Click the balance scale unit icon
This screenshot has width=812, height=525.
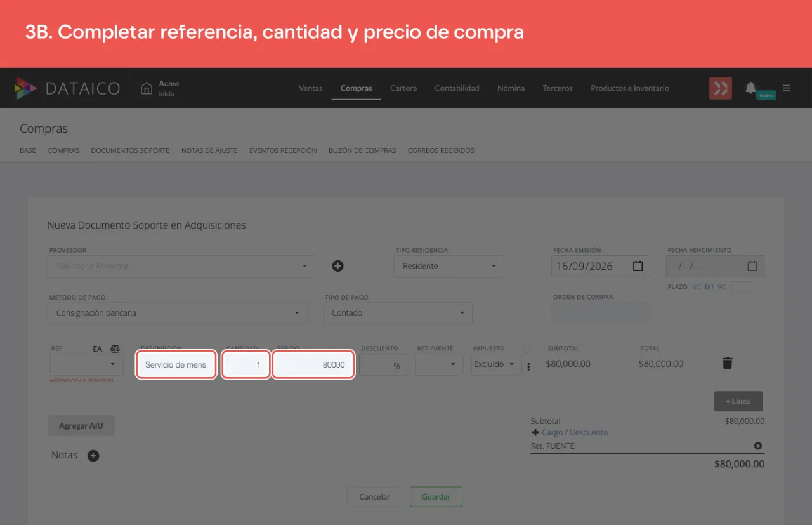tap(115, 349)
